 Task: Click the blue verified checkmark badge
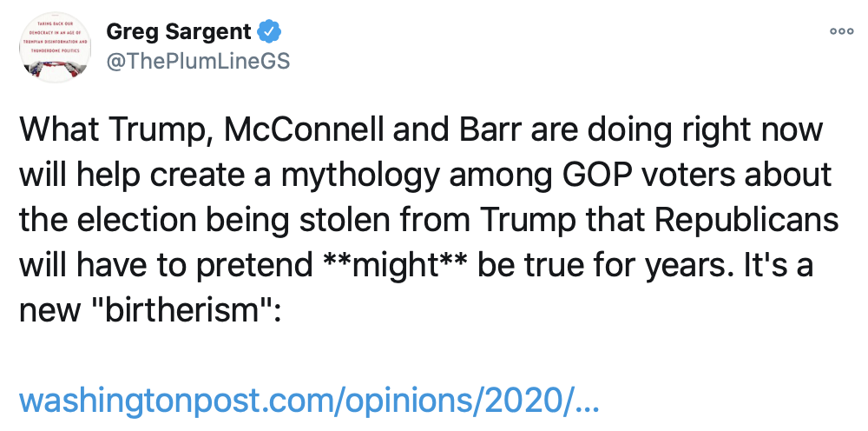[272, 32]
